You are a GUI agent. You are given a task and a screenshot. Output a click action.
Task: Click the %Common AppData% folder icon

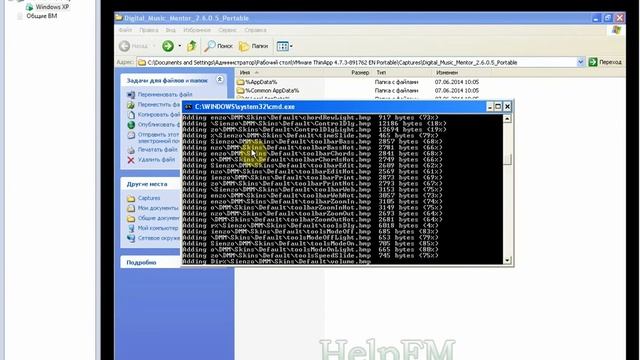pyautogui.click(x=240, y=91)
